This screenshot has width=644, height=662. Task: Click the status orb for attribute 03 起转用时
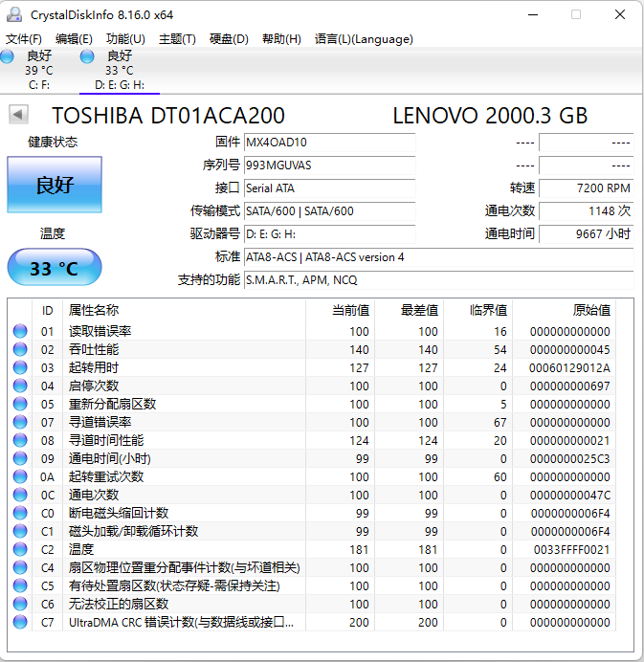point(20,367)
